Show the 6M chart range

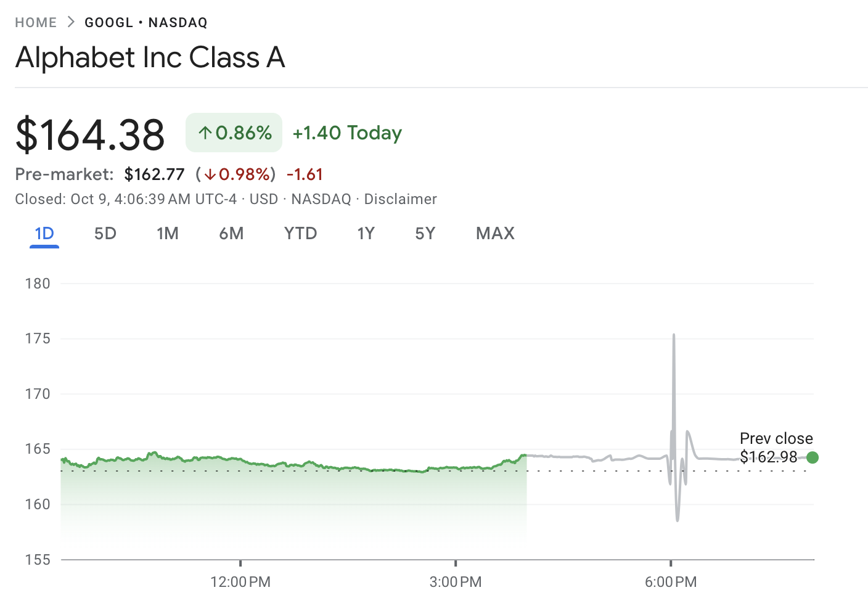coord(231,234)
